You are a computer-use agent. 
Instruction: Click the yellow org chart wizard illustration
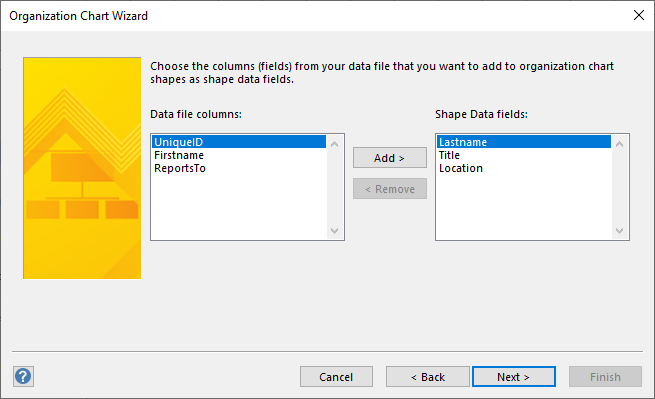[82, 168]
